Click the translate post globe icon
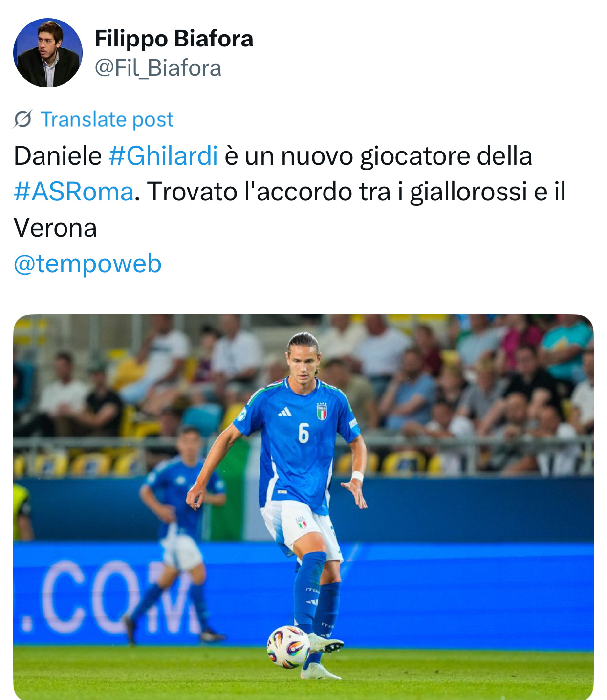Image resolution: width=607 pixels, height=700 pixels. pyautogui.click(x=22, y=119)
